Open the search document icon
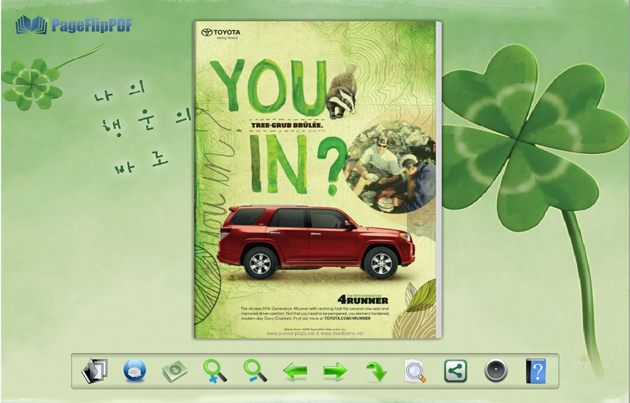This screenshot has width=630, height=403. tap(415, 371)
